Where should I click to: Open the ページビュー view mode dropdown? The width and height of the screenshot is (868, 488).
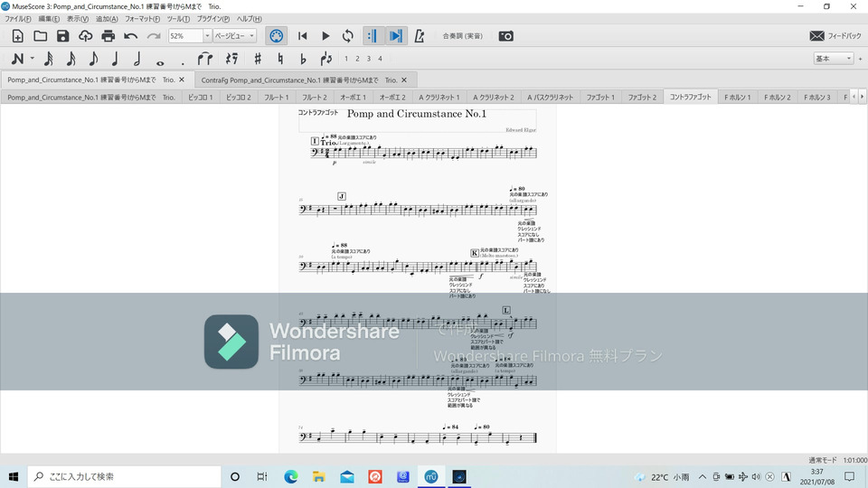[235, 36]
